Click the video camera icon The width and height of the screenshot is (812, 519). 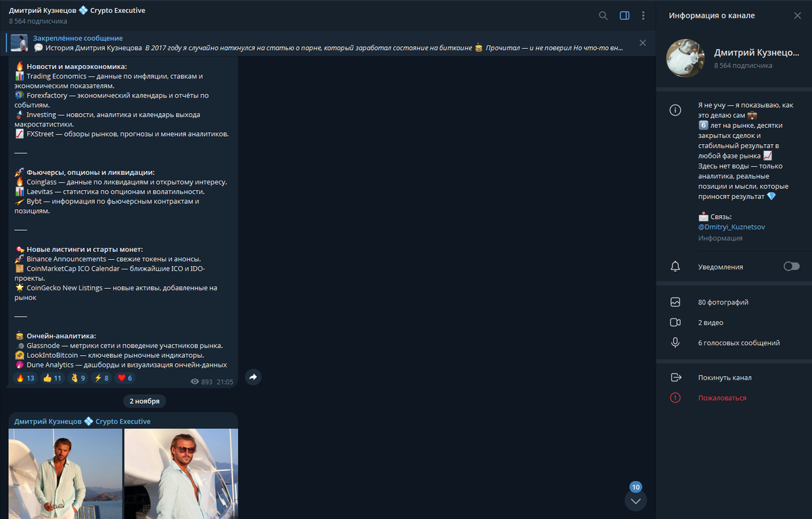coord(675,323)
